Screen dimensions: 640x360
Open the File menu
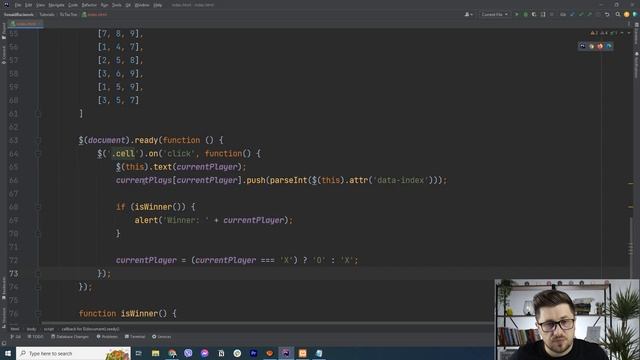pyautogui.click(x=18, y=5)
